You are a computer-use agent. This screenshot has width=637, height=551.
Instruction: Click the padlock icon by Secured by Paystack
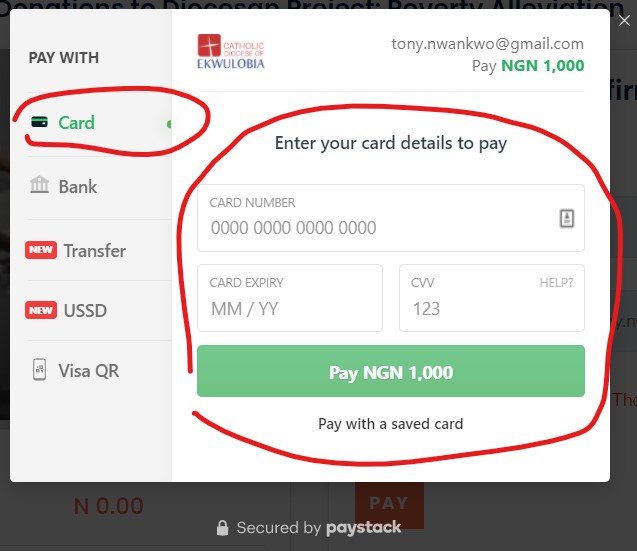(222, 527)
